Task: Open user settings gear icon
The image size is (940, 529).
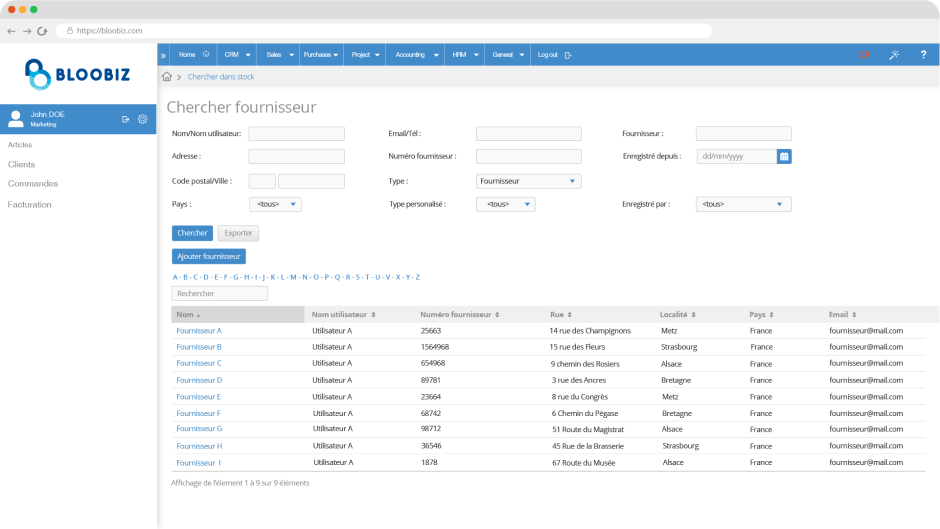Action: coord(143,119)
